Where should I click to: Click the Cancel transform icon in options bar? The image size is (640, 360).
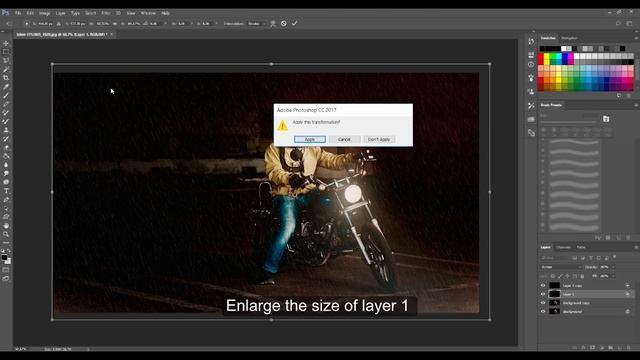tap(284, 24)
